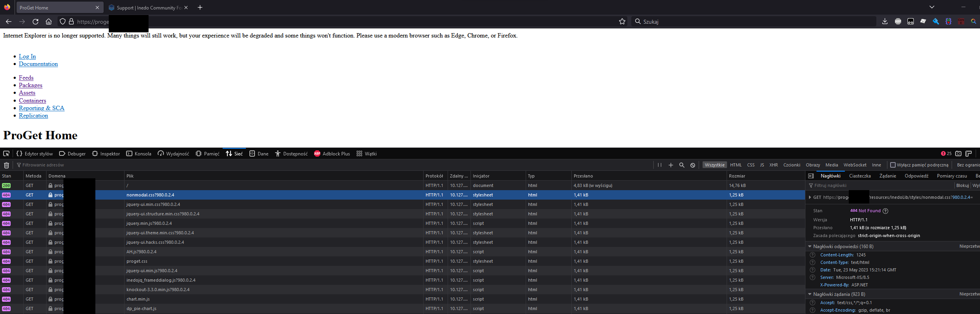
Task: Open the Debuger DevTools tab
Action: coord(72,153)
